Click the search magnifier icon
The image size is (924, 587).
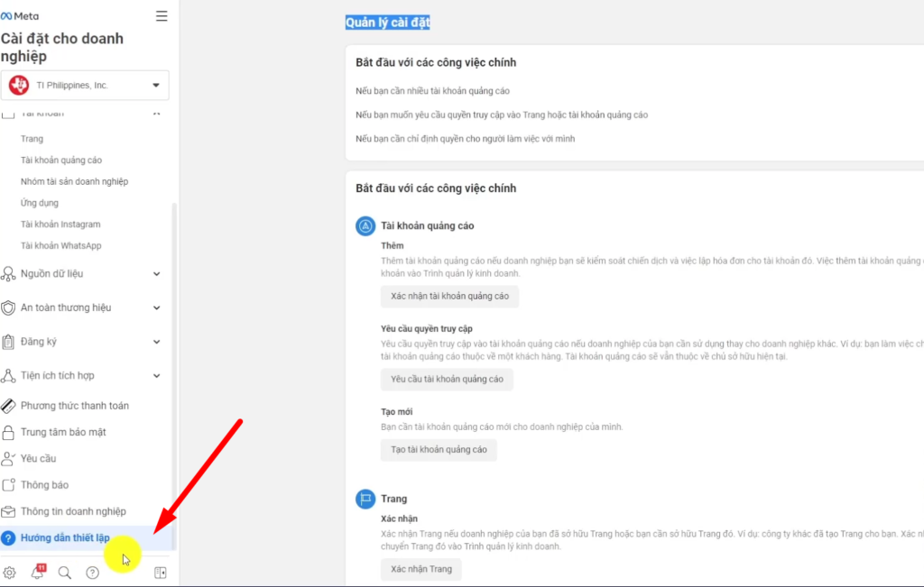coord(65,573)
